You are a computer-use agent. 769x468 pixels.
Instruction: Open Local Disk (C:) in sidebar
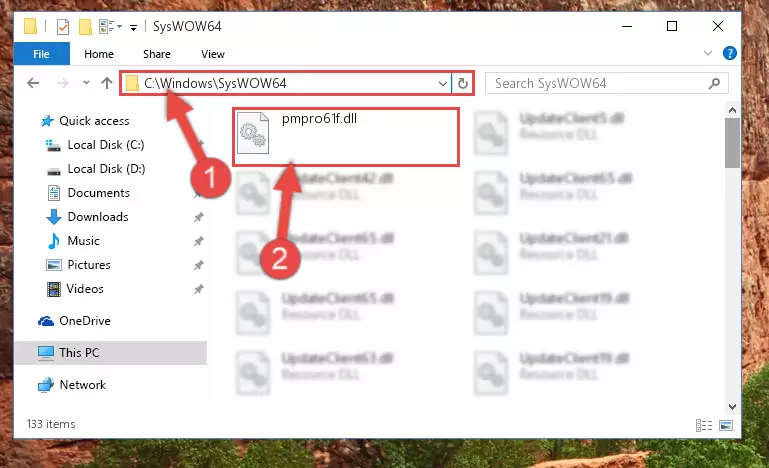106,145
